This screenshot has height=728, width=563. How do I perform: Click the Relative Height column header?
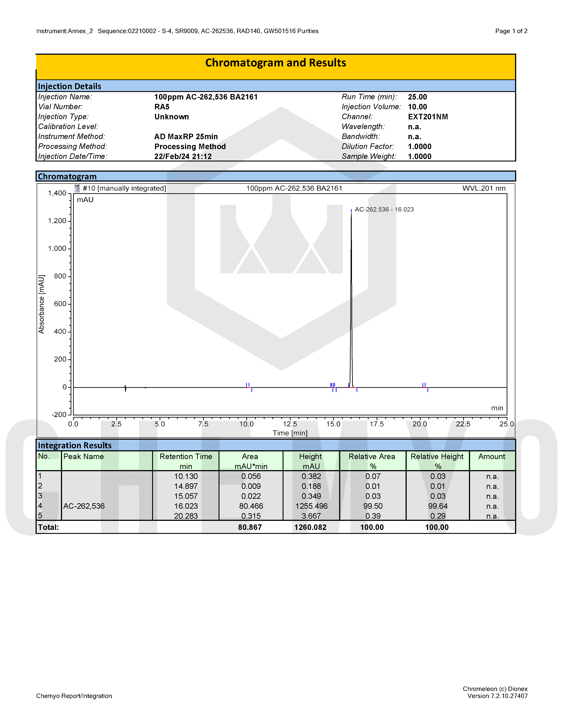pyautogui.click(x=437, y=461)
